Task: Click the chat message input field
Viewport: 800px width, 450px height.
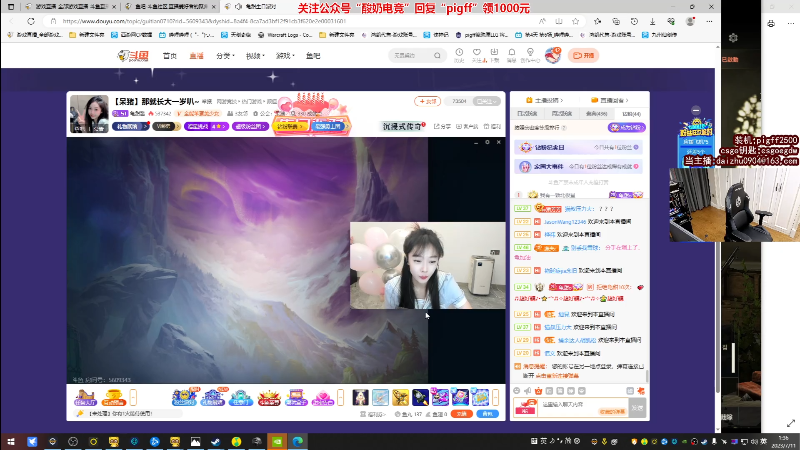Action: coord(584,408)
